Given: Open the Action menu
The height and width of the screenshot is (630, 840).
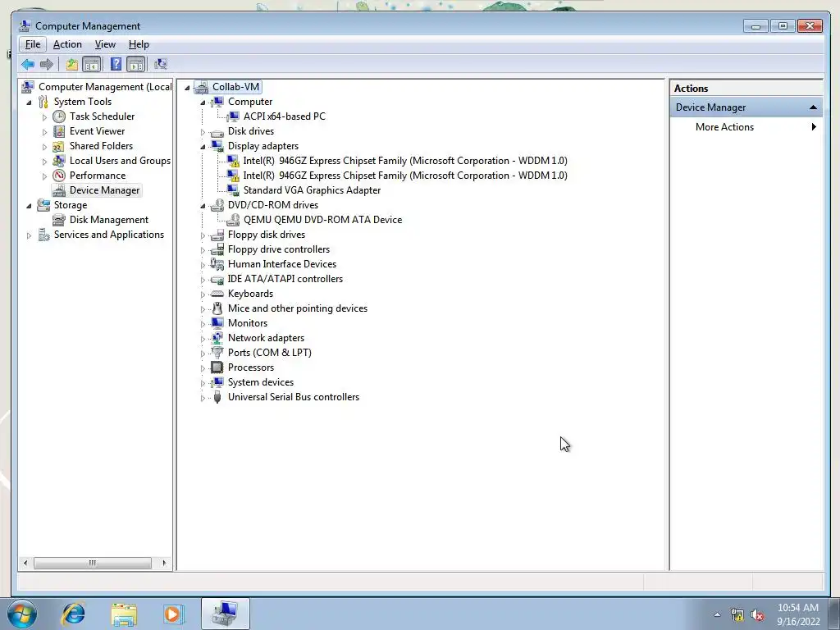Looking at the screenshot, I should tap(67, 44).
